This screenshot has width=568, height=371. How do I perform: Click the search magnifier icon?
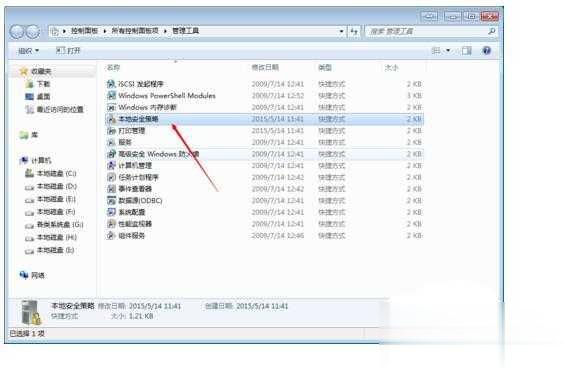pos(492,31)
